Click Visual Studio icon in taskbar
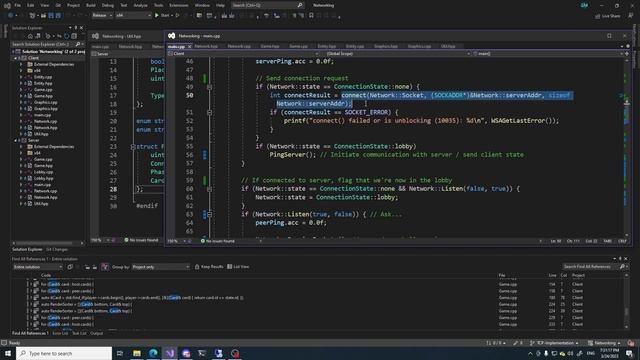Screen dimensions: 640x360 click(x=170, y=353)
